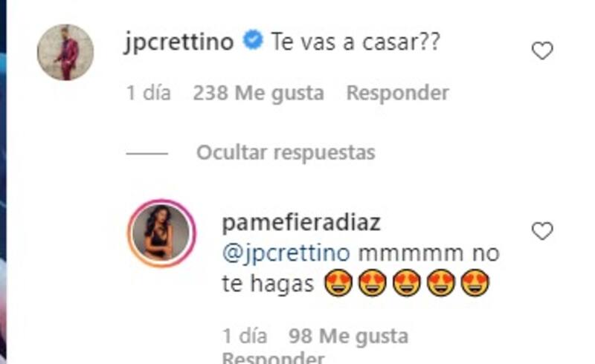Open the jpcrettino username link

tap(178, 42)
